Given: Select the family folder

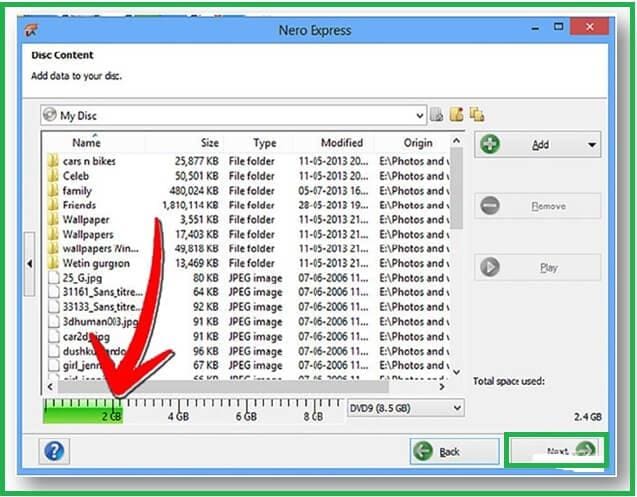Looking at the screenshot, I should 77,191.
